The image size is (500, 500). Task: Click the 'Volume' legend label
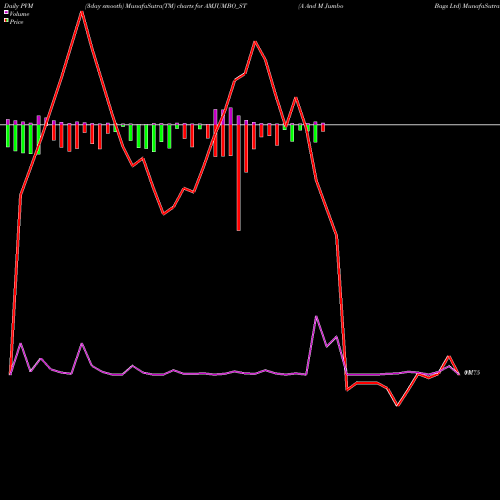click(x=19, y=14)
